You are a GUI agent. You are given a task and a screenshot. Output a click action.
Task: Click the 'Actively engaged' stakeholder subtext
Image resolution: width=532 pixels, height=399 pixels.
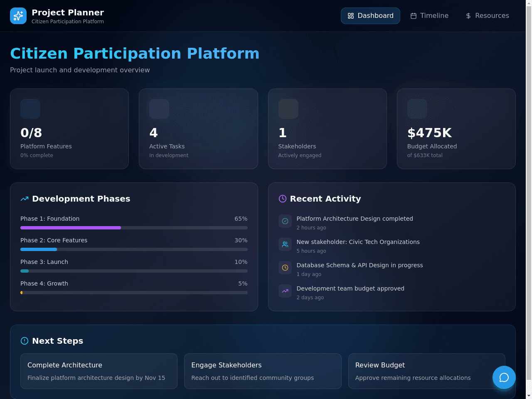pos(300,155)
